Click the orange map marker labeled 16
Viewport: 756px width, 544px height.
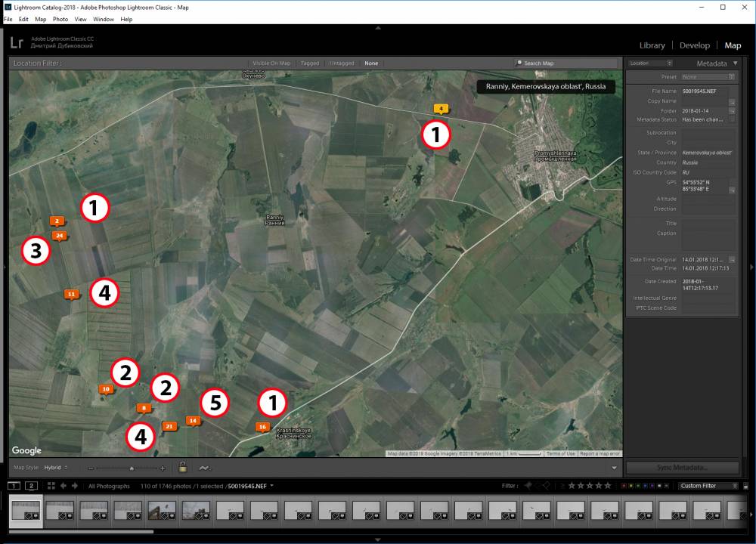click(x=262, y=427)
